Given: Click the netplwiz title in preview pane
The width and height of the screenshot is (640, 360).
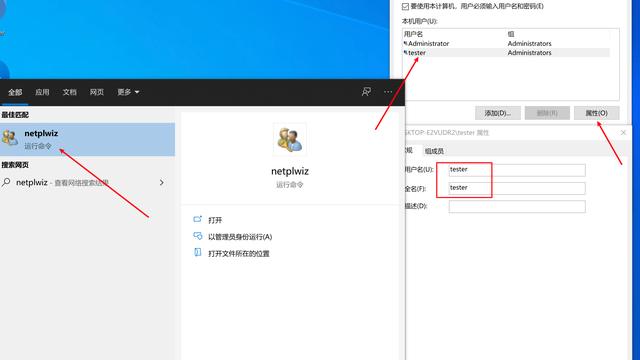Looking at the screenshot, I should point(290,171).
